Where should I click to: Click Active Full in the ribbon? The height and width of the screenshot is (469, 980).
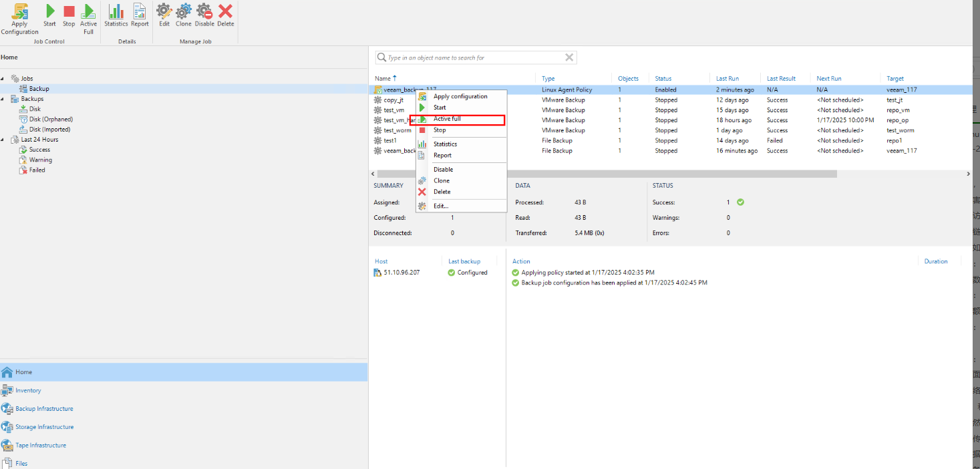88,12
